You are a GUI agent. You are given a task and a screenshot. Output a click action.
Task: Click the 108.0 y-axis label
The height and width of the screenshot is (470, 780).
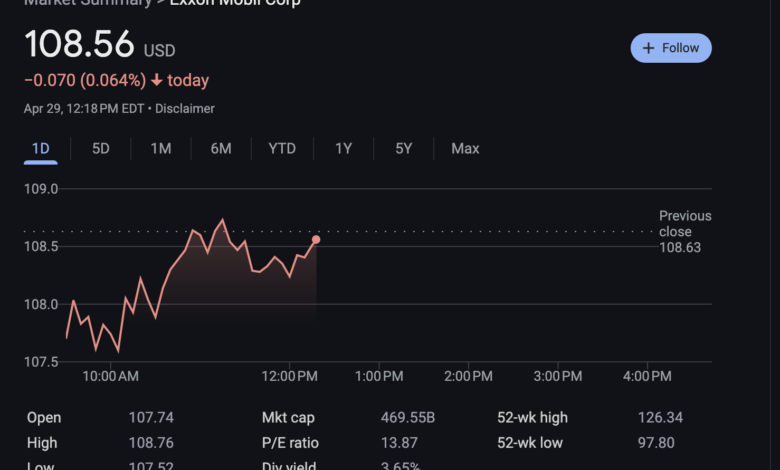pos(41,304)
